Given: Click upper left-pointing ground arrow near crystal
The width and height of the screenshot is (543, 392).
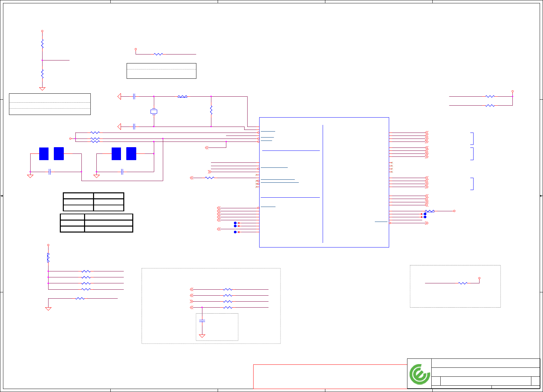Looking at the screenshot, I should (119, 96).
